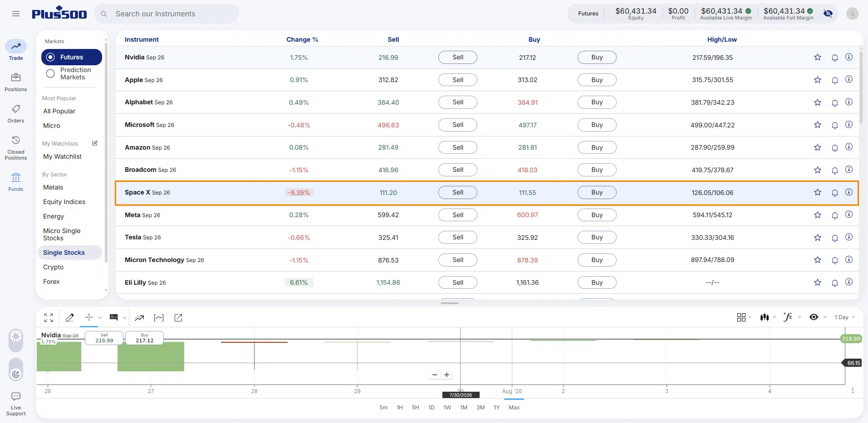Image resolution: width=868 pixels, height=423 pixels.
Task: Open Closed Positions history icon
Action: [x=16, y=140]
